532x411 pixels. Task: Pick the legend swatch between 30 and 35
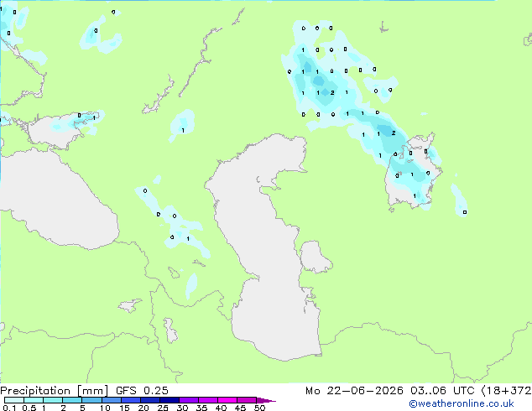(x=189, y=400)
